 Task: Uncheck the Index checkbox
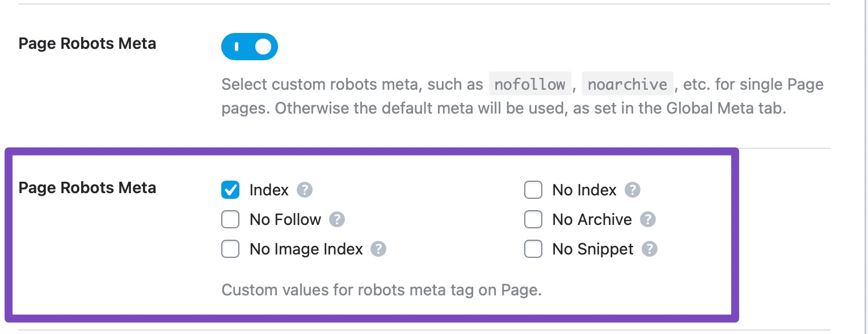point(230,190)
